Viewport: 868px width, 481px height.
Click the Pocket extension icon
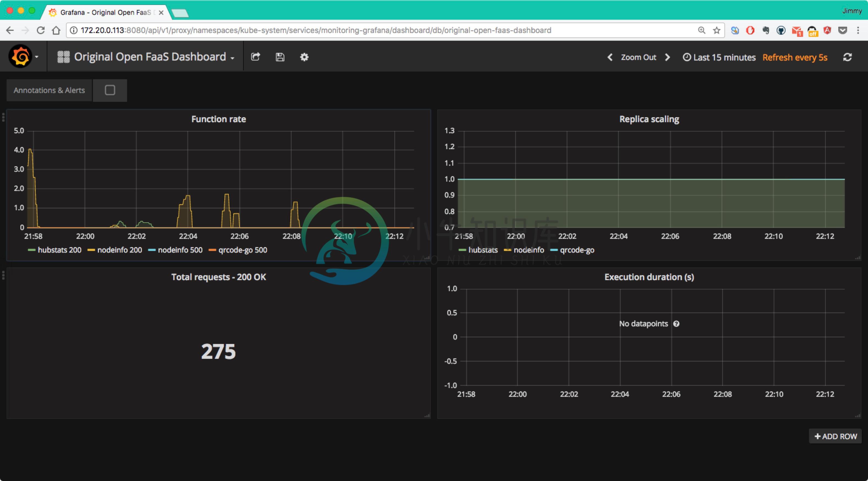(x=843, y=30)
